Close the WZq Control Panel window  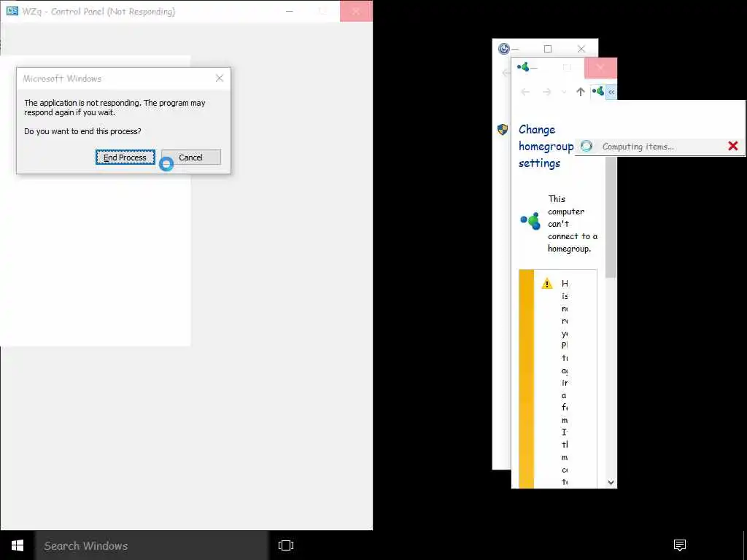pyautogui.click(x=356, y=11)
